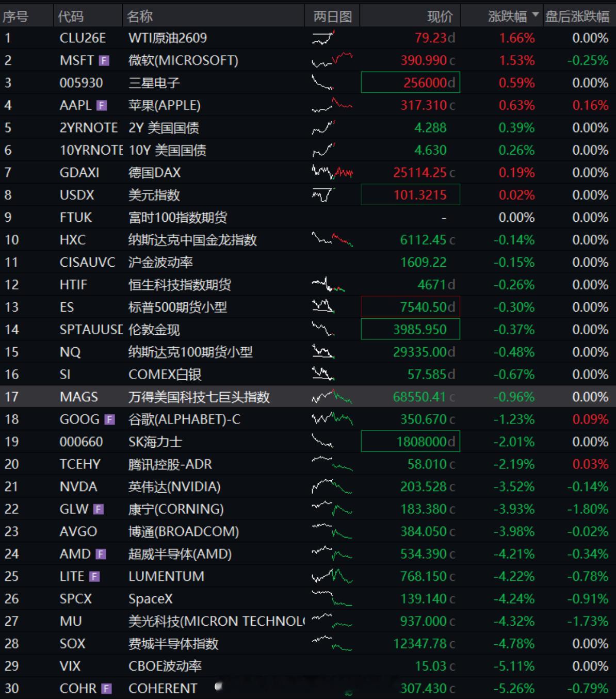Screen dimensions: 616x699
Task: Click the F badge next to COHR
Action: 107,689
